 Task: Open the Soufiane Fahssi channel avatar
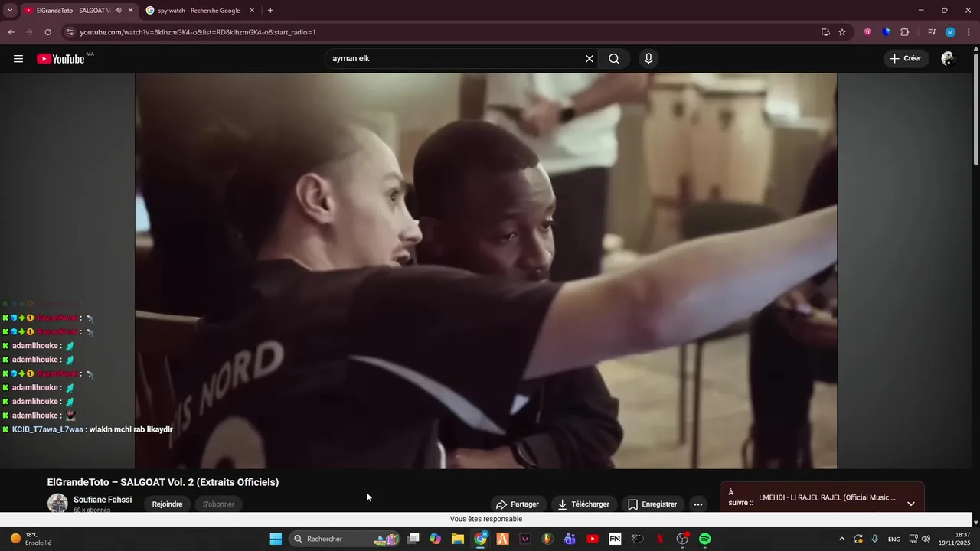57,503
